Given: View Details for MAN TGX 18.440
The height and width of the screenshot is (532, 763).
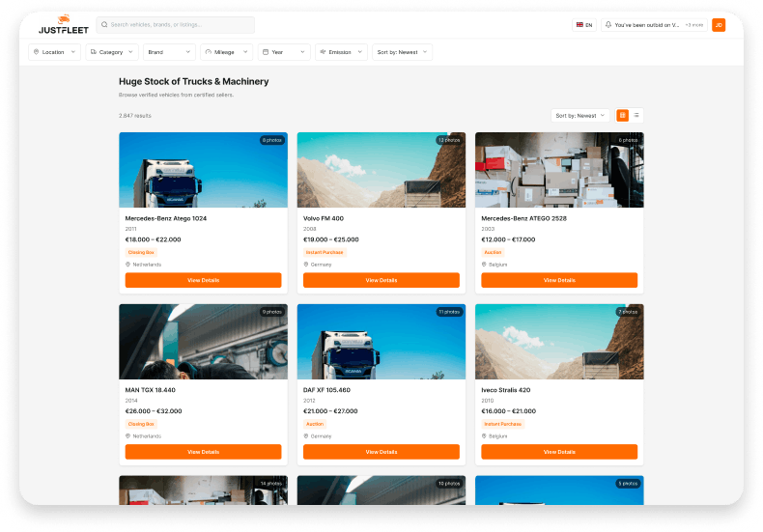Looking at the screenshot, I should coord(204,452).
